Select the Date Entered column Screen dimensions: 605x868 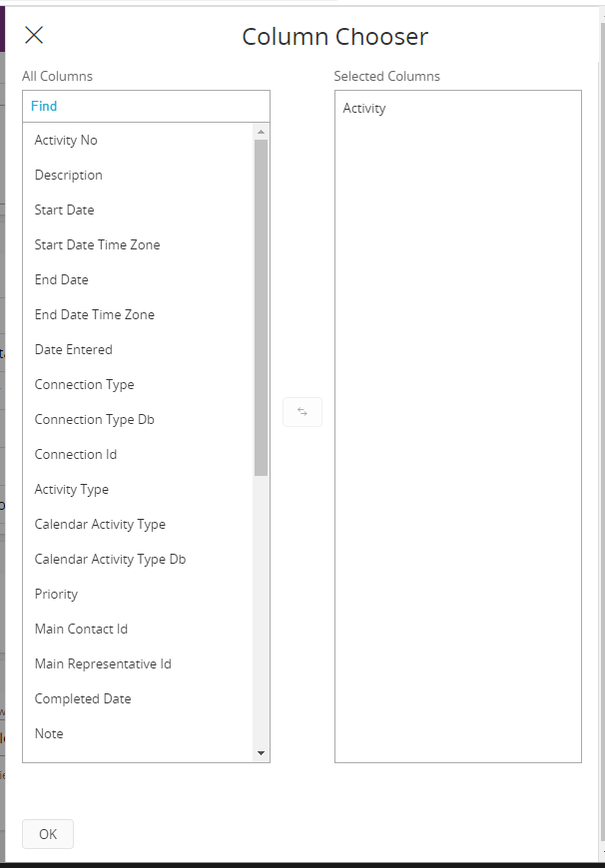pyautogui.click(x=74, y=350)
